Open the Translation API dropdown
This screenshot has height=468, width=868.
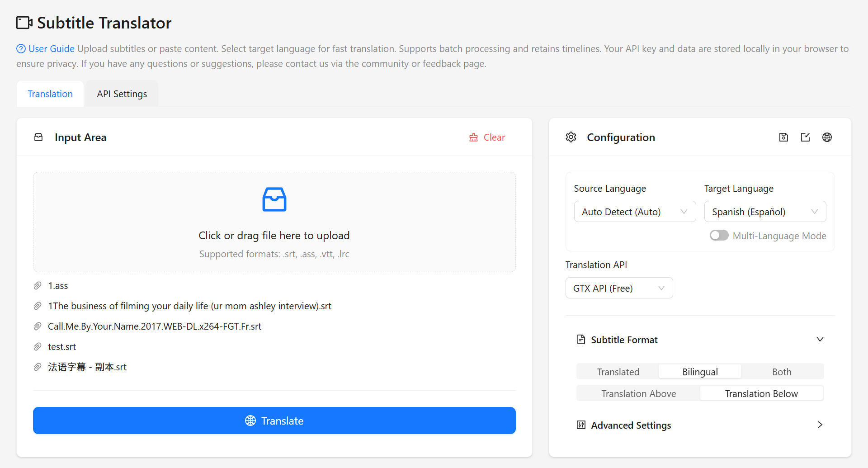click(x=619, y=288)
